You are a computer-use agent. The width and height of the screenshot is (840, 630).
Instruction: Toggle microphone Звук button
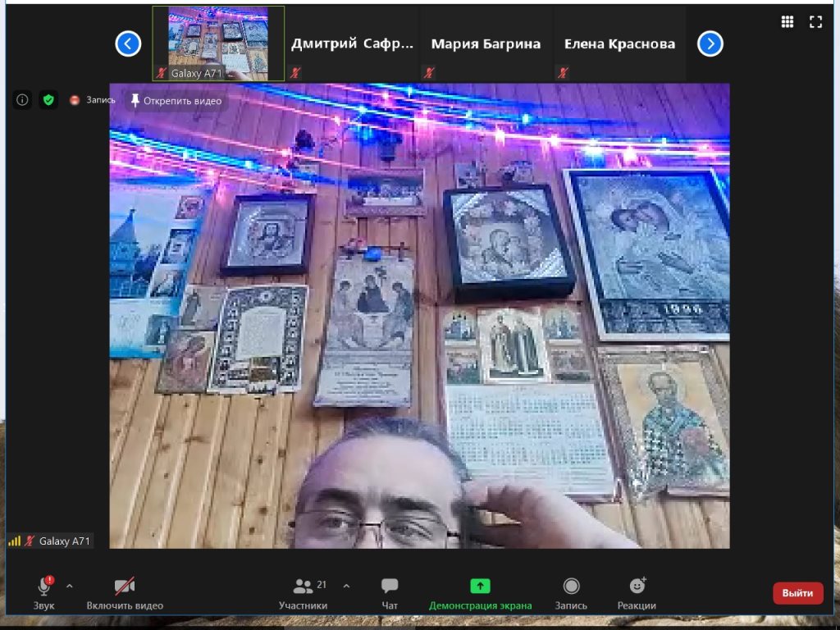[x=44, y=594]
